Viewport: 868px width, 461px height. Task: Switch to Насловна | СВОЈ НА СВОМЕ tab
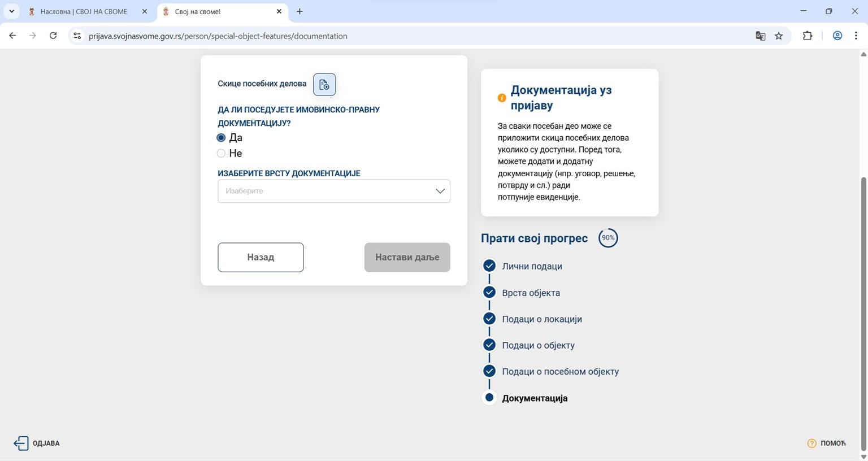(84, 11)
